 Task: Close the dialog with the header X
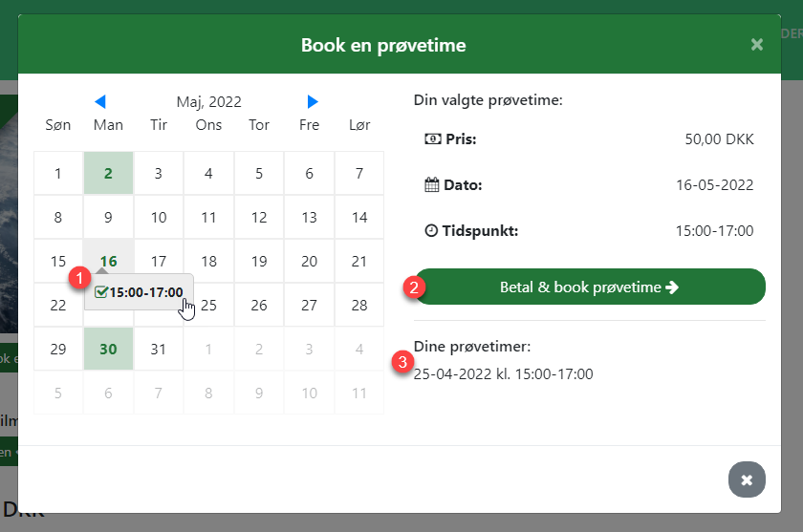tap(757, 45)
